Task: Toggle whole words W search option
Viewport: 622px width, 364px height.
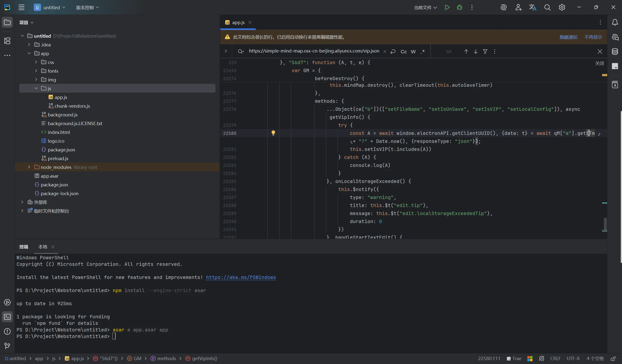Action: [x=413, y=52]
